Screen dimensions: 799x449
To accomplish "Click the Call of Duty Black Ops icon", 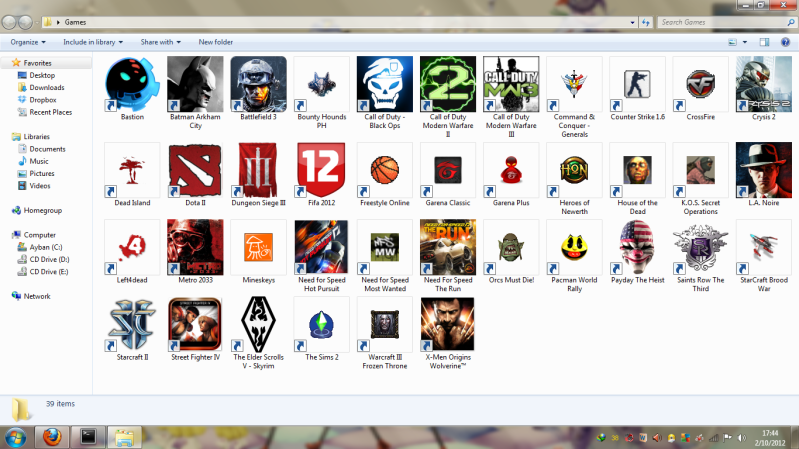I will tap(385, 85).
